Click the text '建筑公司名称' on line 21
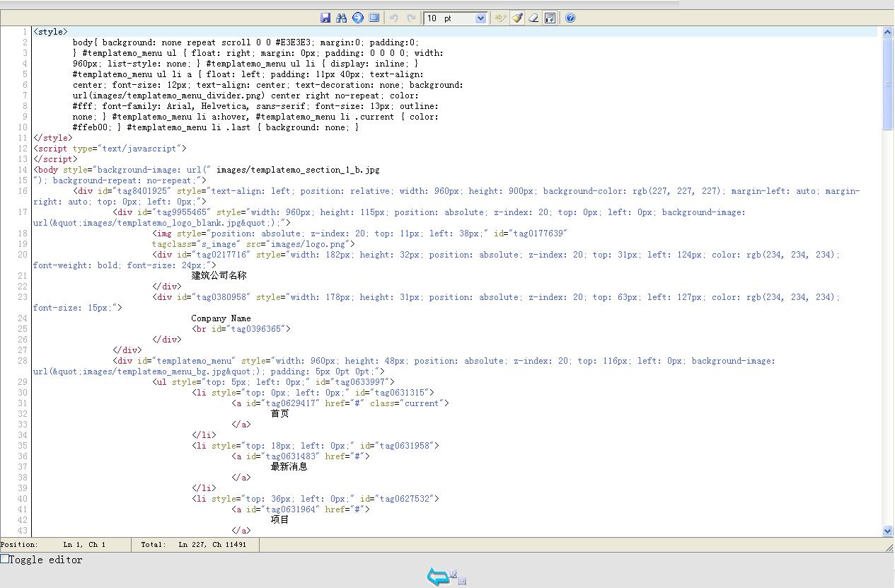Viewport: 895px width, 588px height. (x=219, y=275)
